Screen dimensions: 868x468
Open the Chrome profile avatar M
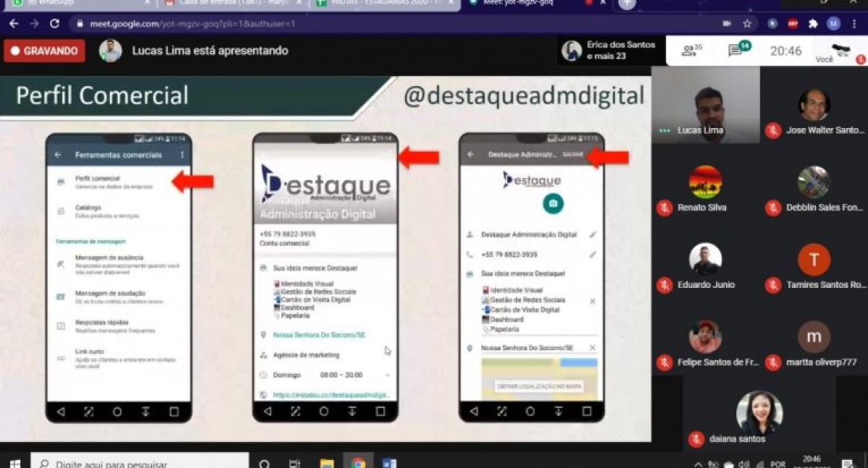coord(833,24)
